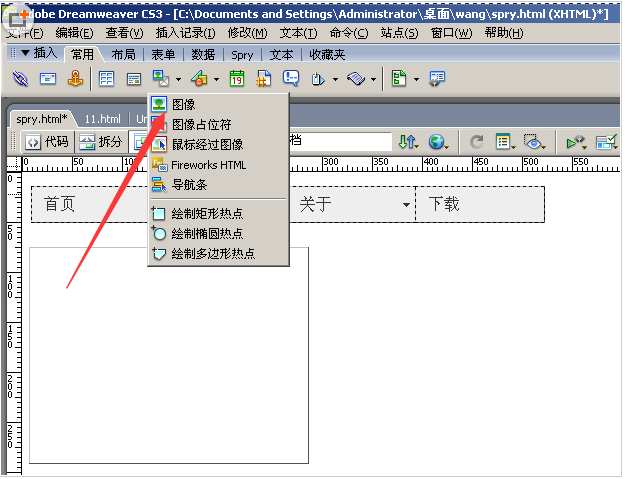
Task: Click the Email Link icon
Action: point(48,79)
